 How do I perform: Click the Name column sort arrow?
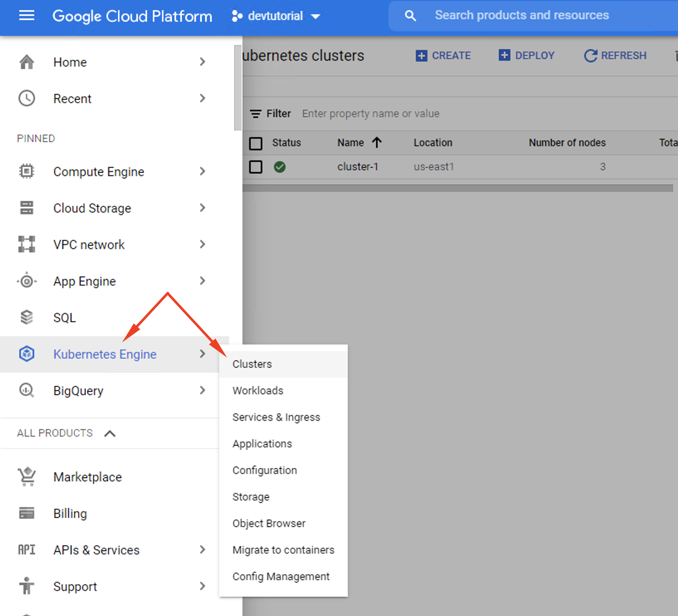click(377, 143)
